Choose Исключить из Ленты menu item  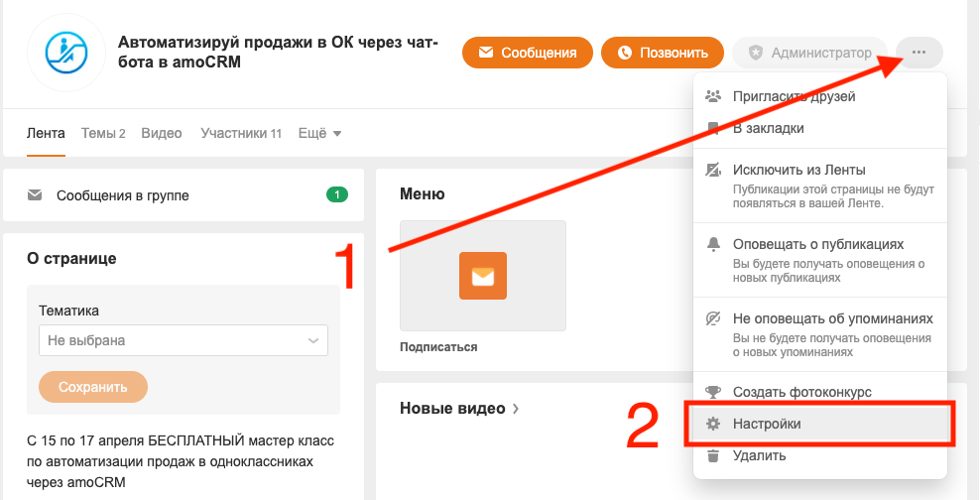[820, 186]
